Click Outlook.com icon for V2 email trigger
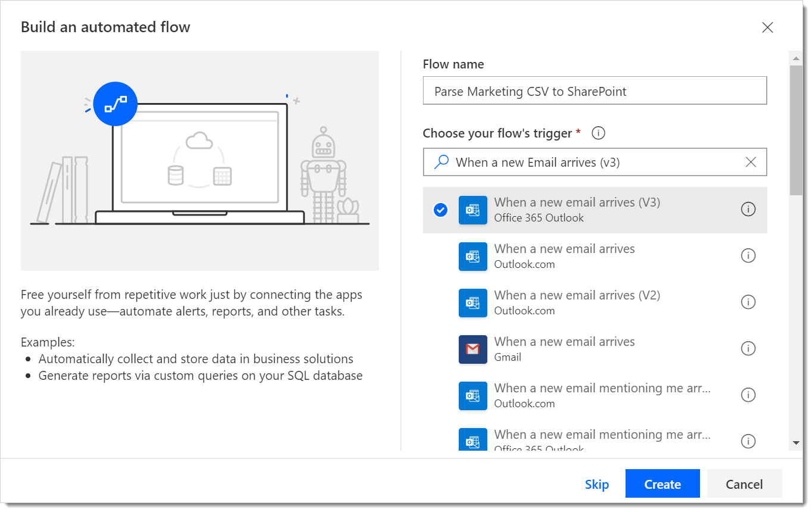This screenshot has height=512, width=812. tap(473, 302)
